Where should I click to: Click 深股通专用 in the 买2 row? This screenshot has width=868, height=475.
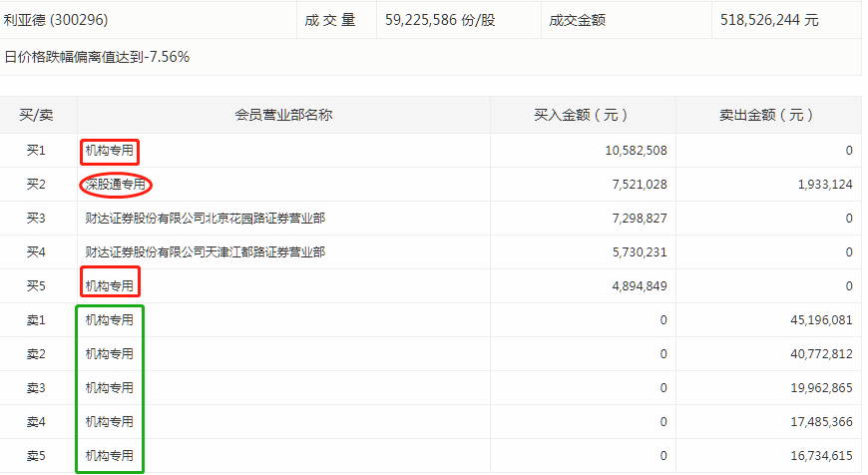tap(116, 185)
